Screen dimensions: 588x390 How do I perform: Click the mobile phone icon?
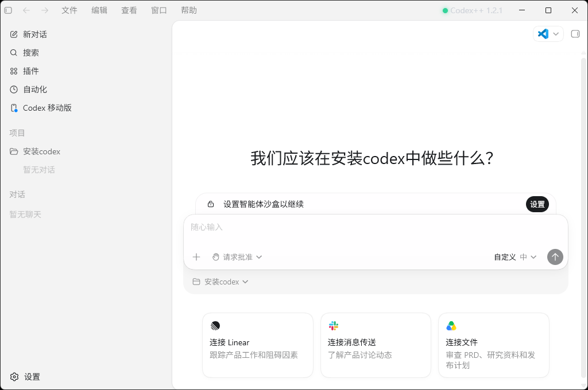point(14,108)
